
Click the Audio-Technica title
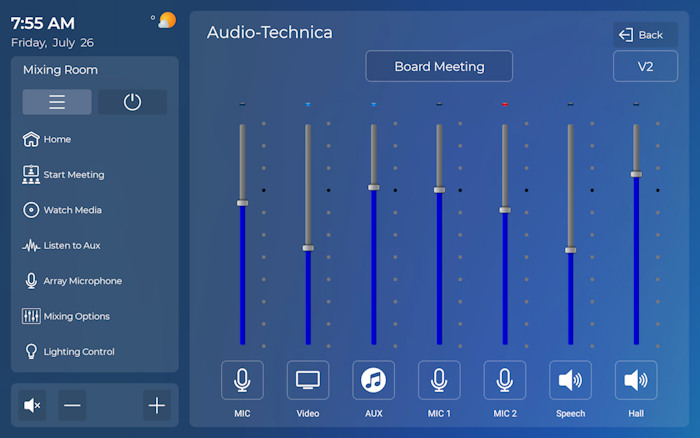tap(270, 33)
